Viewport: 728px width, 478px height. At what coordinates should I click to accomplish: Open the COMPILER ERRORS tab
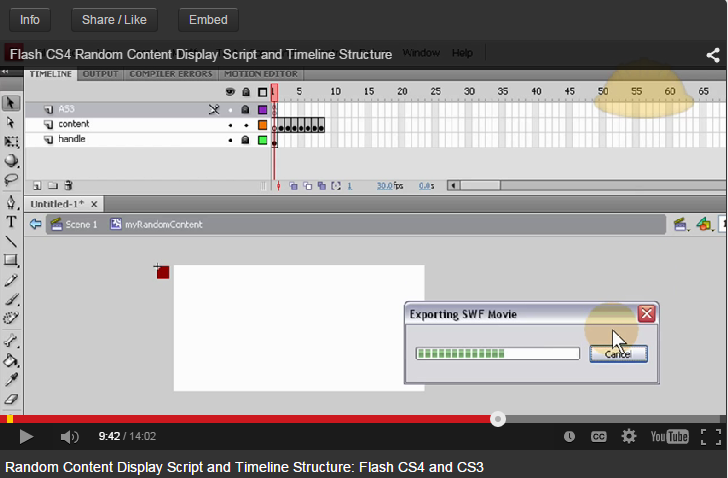click(171, 74)
